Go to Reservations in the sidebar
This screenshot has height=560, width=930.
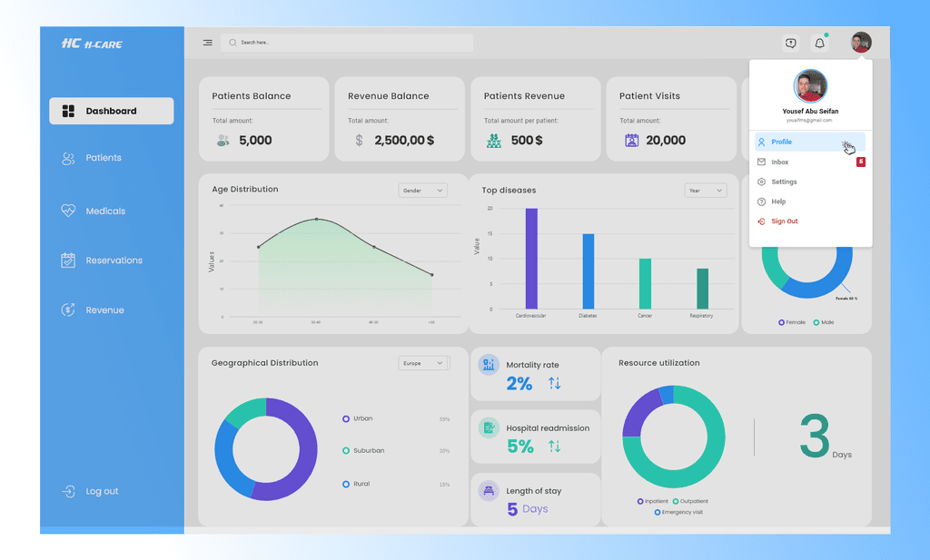coord(112,260)
